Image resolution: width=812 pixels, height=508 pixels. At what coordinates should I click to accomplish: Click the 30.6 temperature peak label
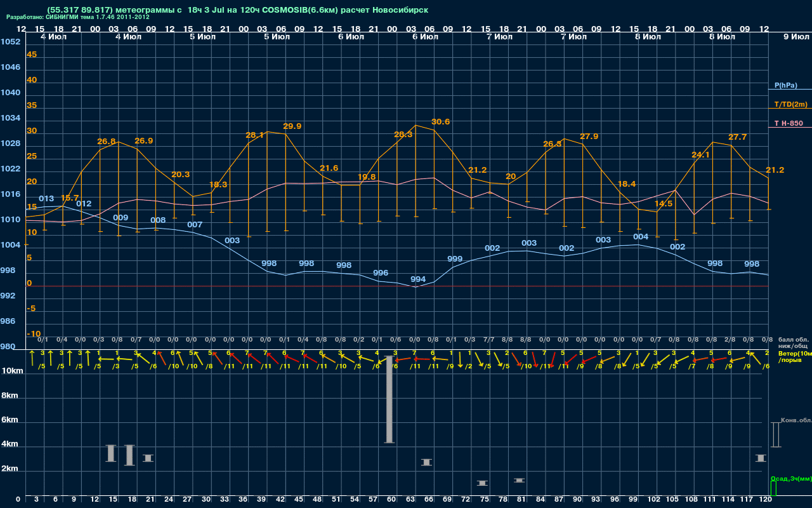pos(440,121)
